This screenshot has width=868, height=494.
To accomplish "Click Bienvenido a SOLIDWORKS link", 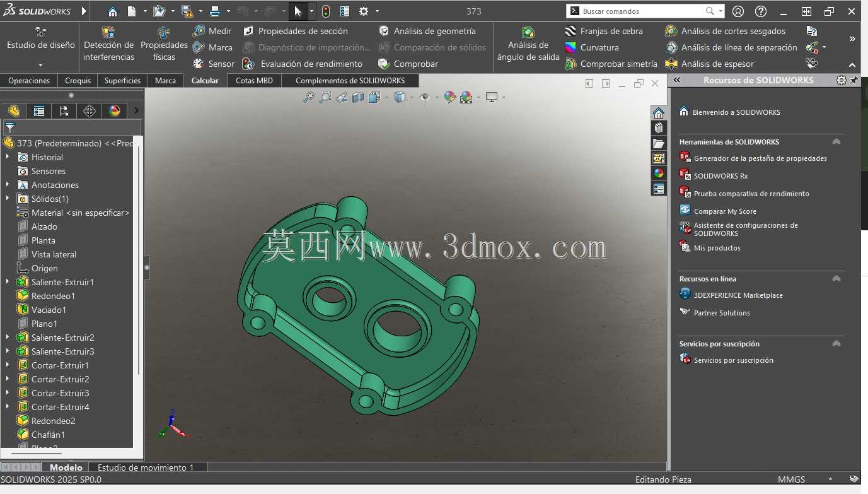I will pos(736,112).
